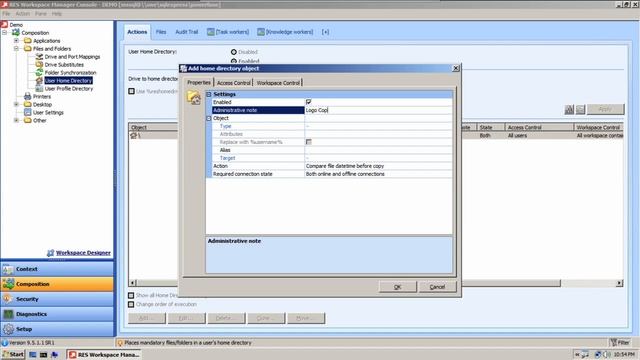The width and height of the screenshot is (640, 360).
Task: Click the Alias value field
Action: point(378,150)
